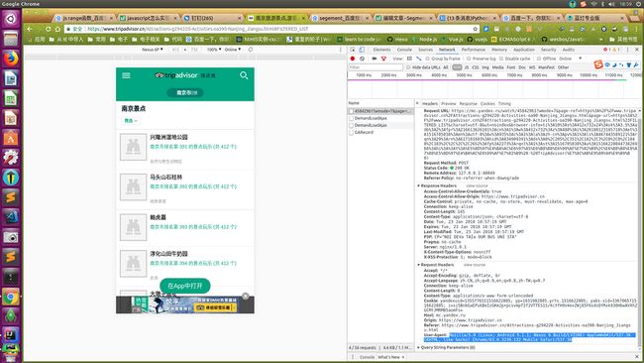The image size is (644, 363).
Task: Switch to the js range函数 browser tab
Action: tap(83, 18)
